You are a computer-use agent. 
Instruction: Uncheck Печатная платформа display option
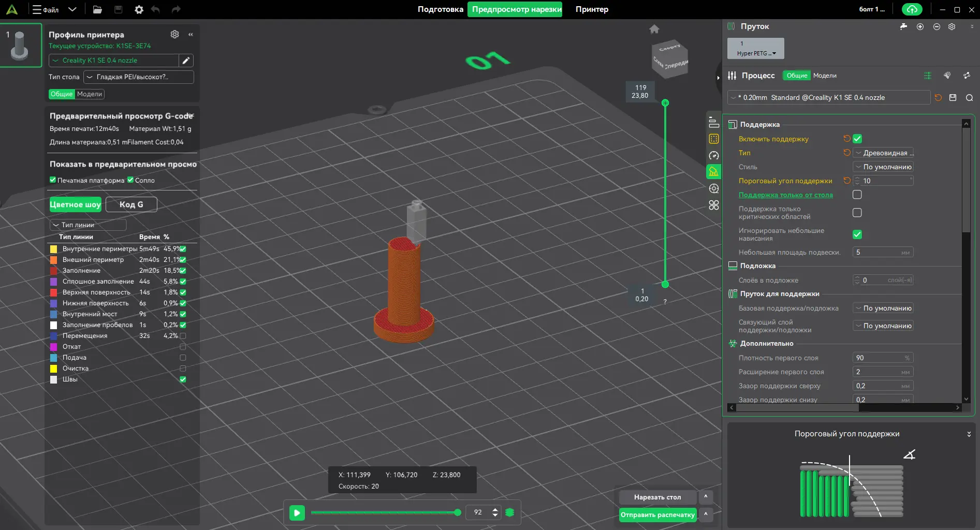[x=53, y=180]
